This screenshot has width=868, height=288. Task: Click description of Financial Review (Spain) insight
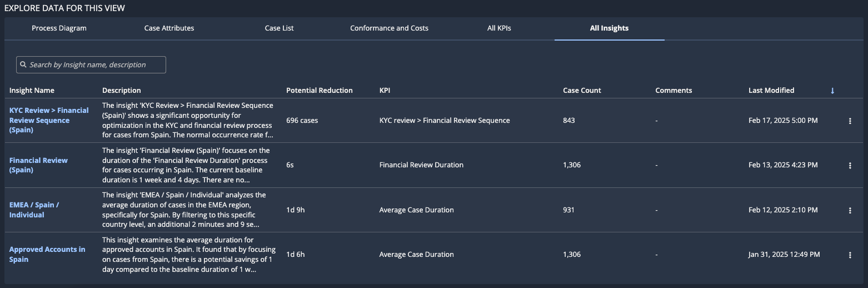pos(186,165)
